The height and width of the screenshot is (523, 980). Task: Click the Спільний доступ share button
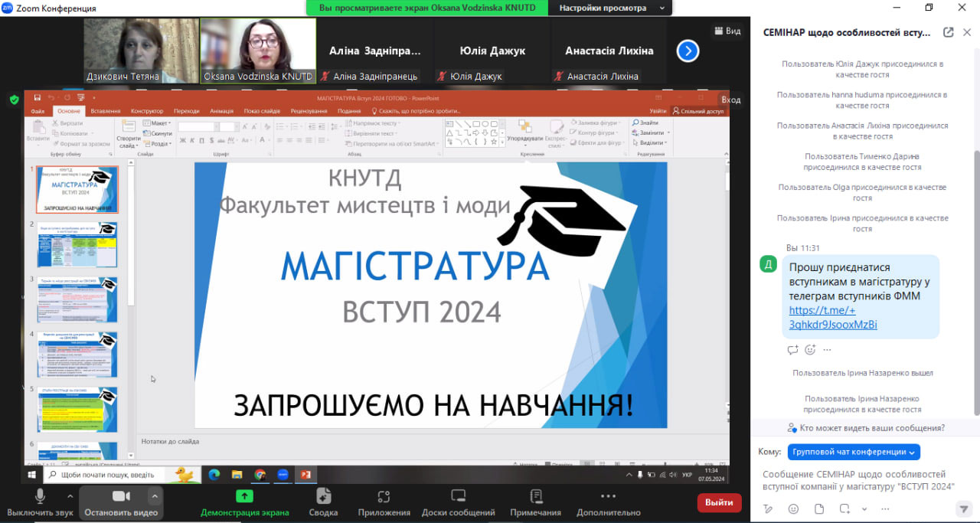click(697, 111)
